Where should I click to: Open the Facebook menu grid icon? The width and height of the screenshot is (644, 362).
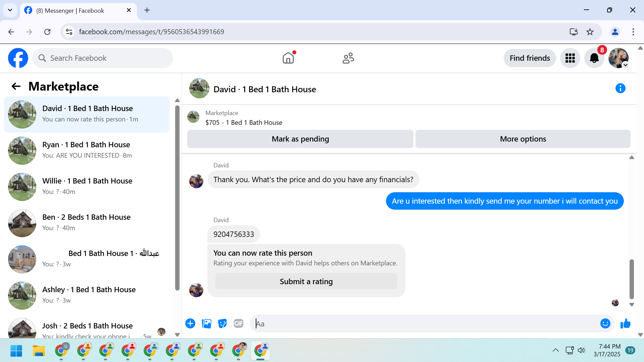click(570, 58)
